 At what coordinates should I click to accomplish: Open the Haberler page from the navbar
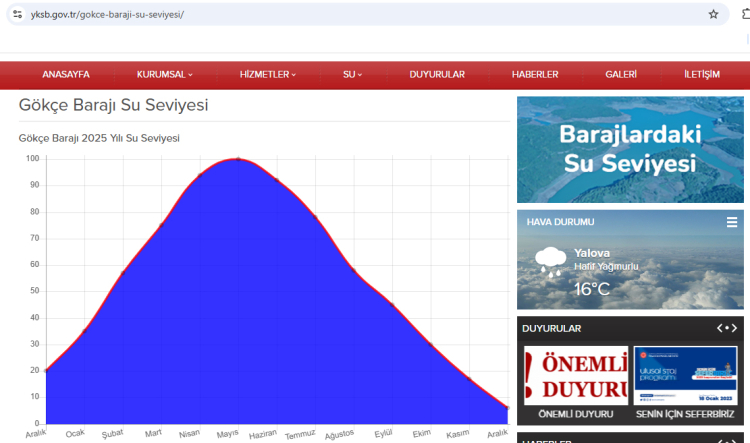point(535,75)
